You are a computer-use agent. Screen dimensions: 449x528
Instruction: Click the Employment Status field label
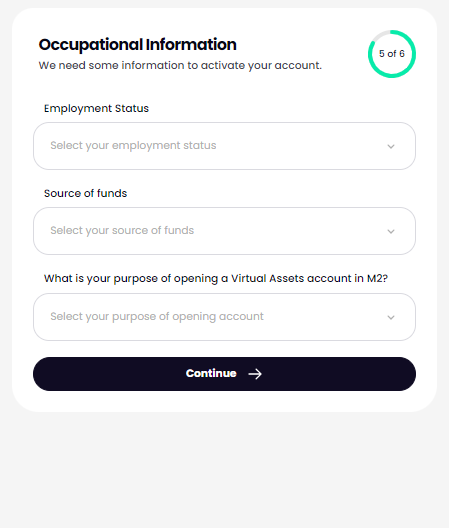tap(96, 108)
